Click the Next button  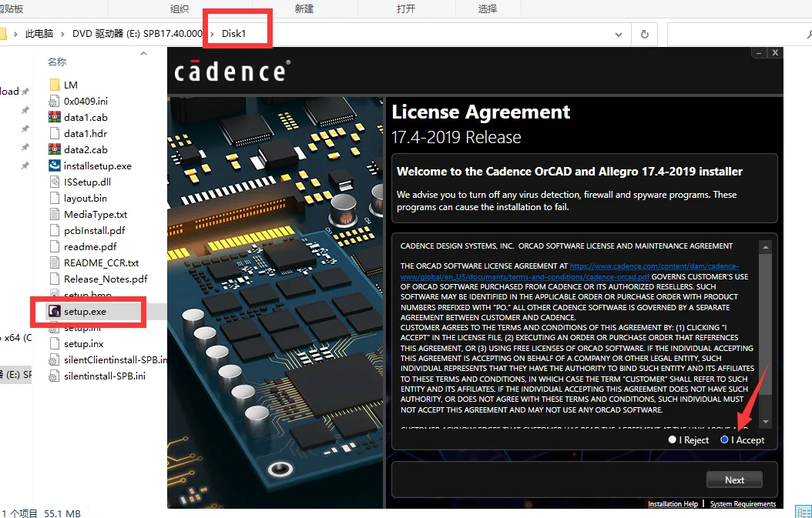click(734, 480)
